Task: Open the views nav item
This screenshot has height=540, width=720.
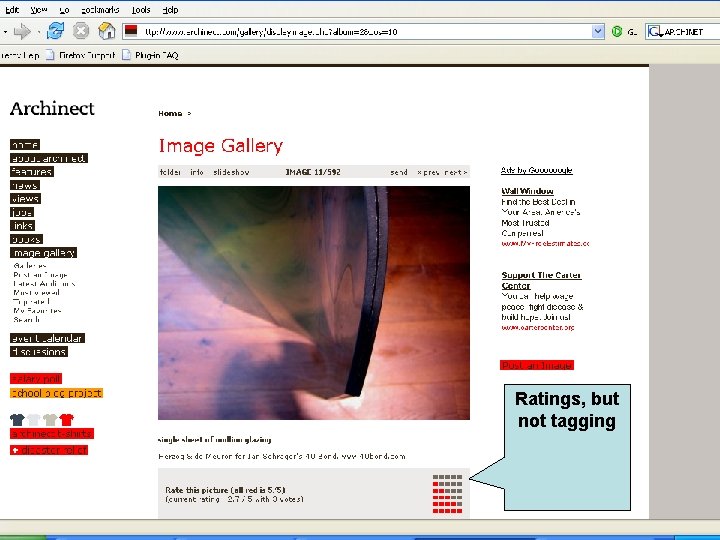Action: pos(25,198)
